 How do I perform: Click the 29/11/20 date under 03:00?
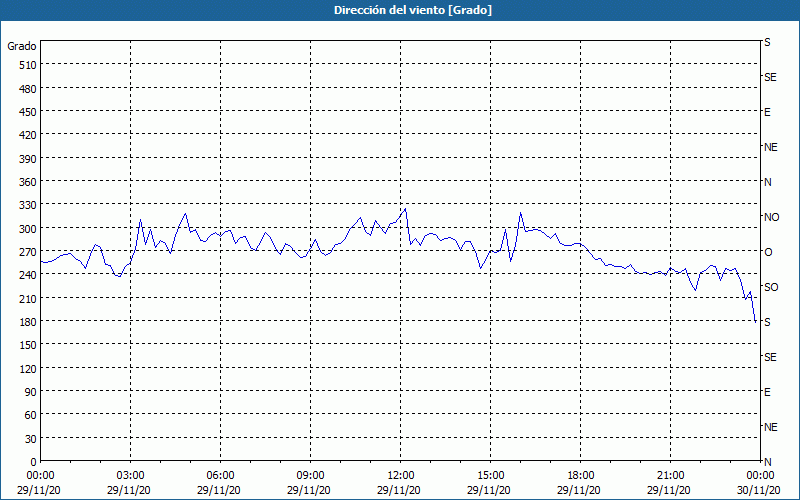point(129,490)
